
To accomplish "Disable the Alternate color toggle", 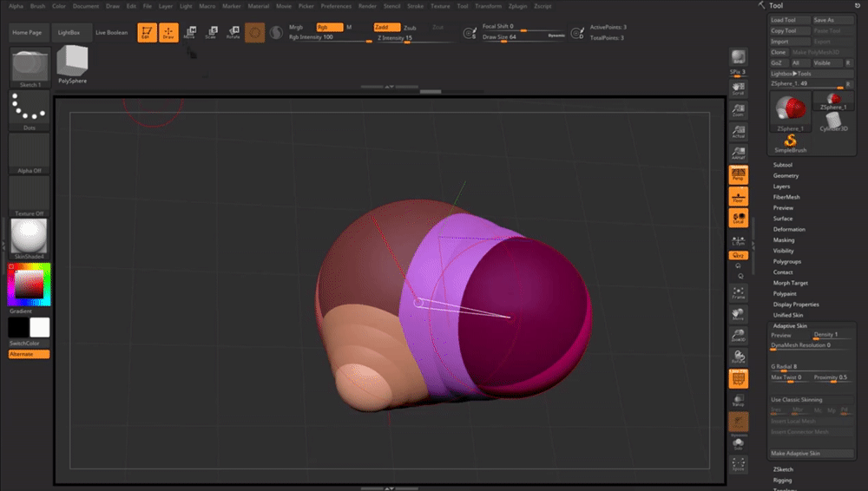I will coord(30,354).
